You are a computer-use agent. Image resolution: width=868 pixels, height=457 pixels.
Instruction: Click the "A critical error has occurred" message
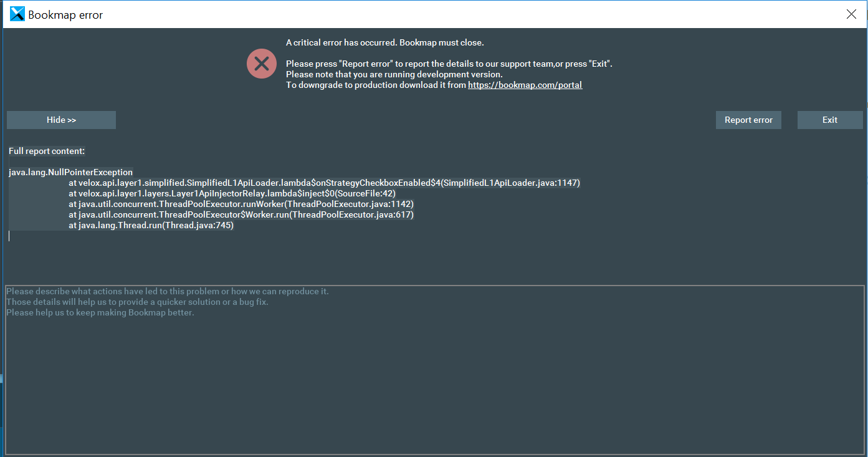click(x=384, y=42)
